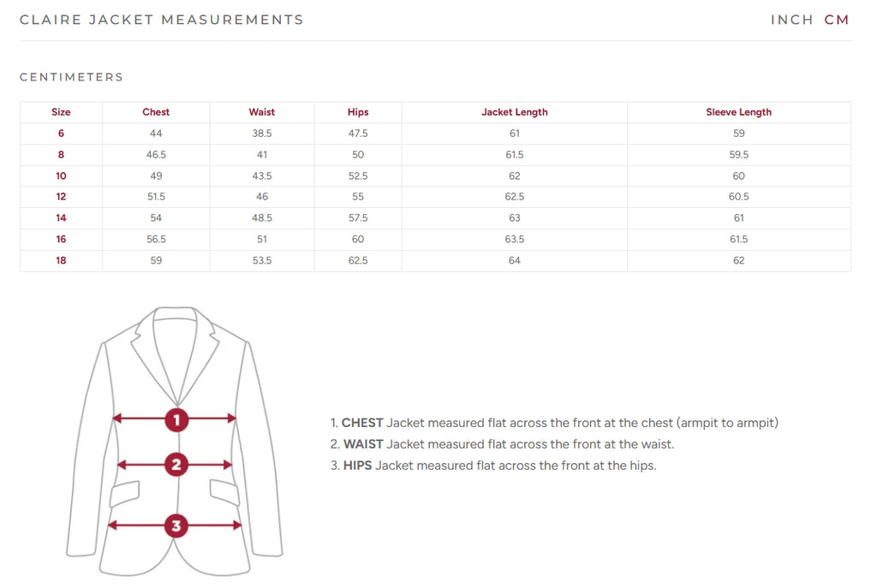Select the size 6 row label
Viewport: 877px width, 588px height.
pyautogui.click(x=61, y=134)
